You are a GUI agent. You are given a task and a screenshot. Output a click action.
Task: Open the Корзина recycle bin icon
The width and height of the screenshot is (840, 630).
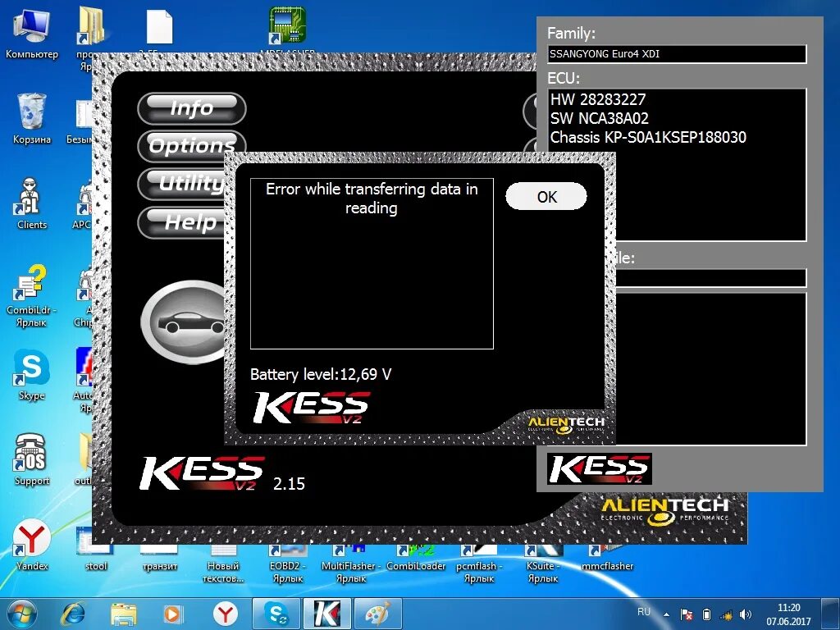click(32, 118)
